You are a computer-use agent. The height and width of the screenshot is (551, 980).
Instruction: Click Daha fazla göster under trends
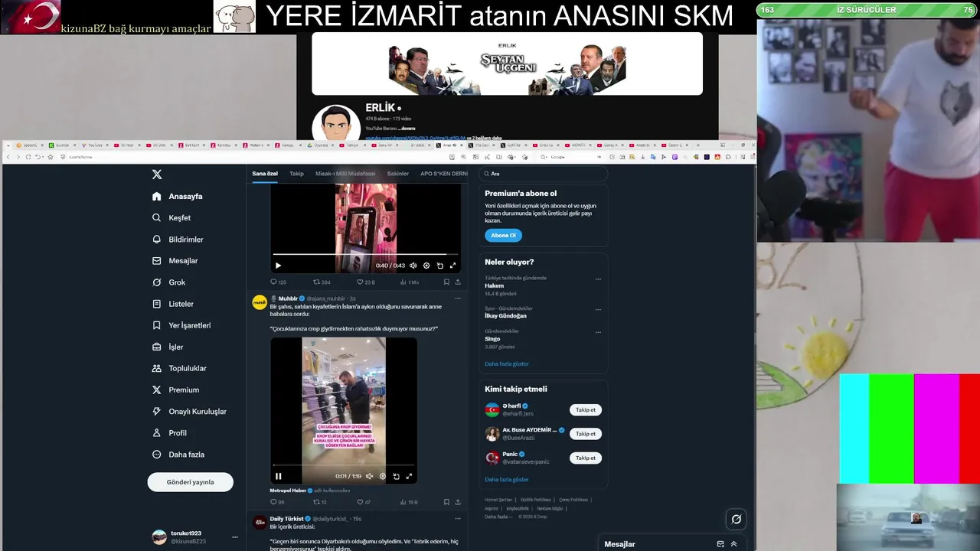pos(507,364)
